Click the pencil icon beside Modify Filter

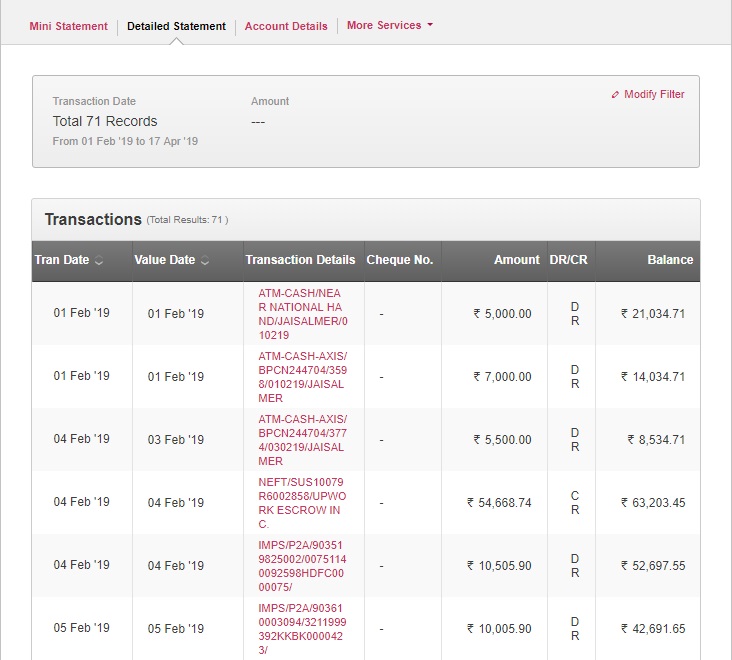pyautogui.click(x=615, y=95)
